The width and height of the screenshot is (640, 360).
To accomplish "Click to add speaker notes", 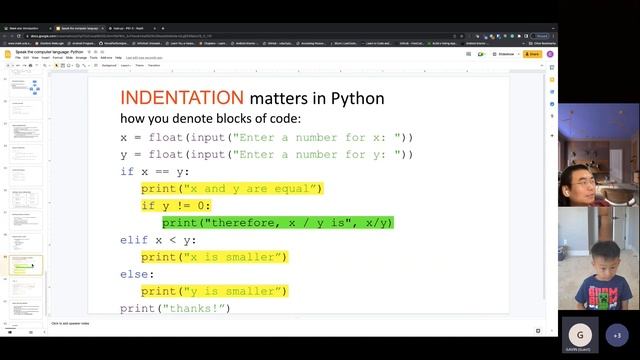I will click(70, 323).
